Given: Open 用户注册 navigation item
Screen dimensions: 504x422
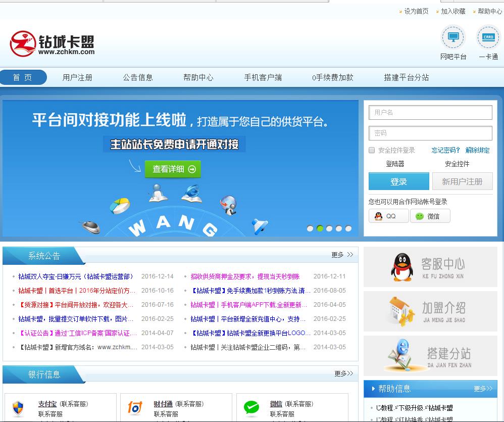Looking at the screenshot, I should pos(77,77).
